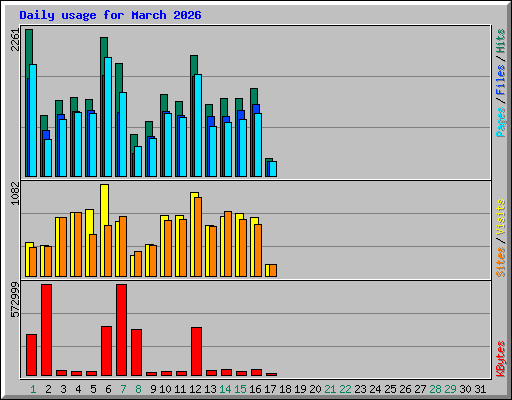Select day 15 on the x-axis

pos(240,389)
